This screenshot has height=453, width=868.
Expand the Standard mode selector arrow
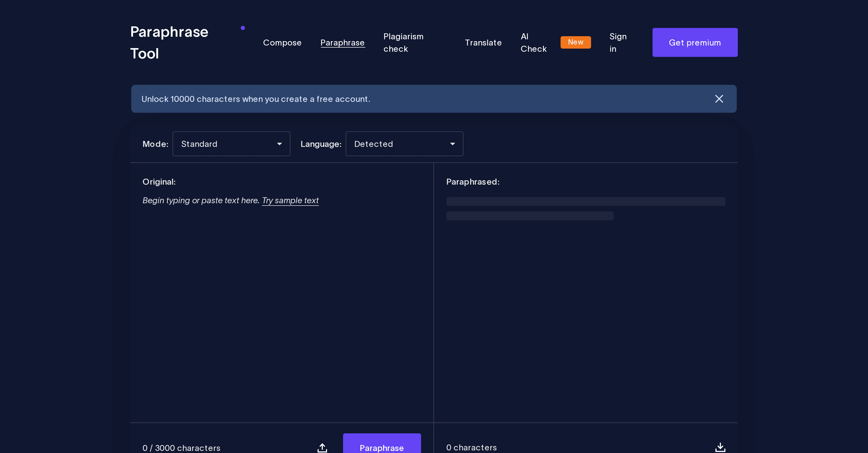click(x=279, y=144)
